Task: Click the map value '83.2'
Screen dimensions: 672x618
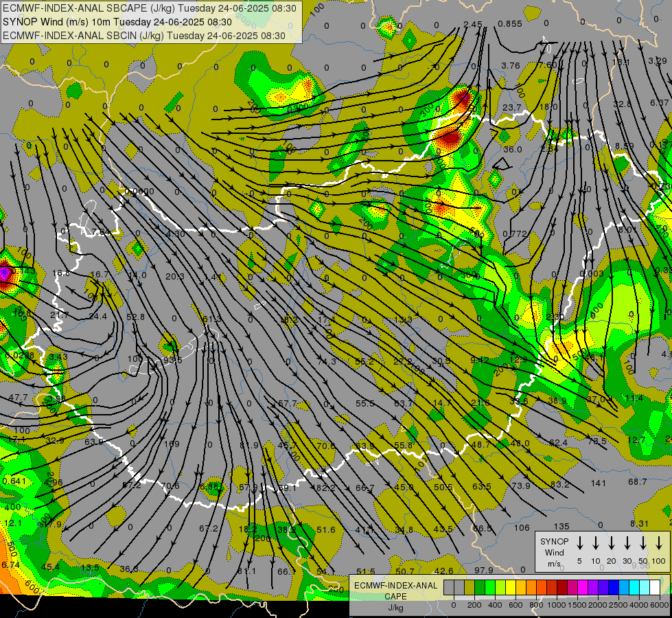Action: (x=559, y=485)
